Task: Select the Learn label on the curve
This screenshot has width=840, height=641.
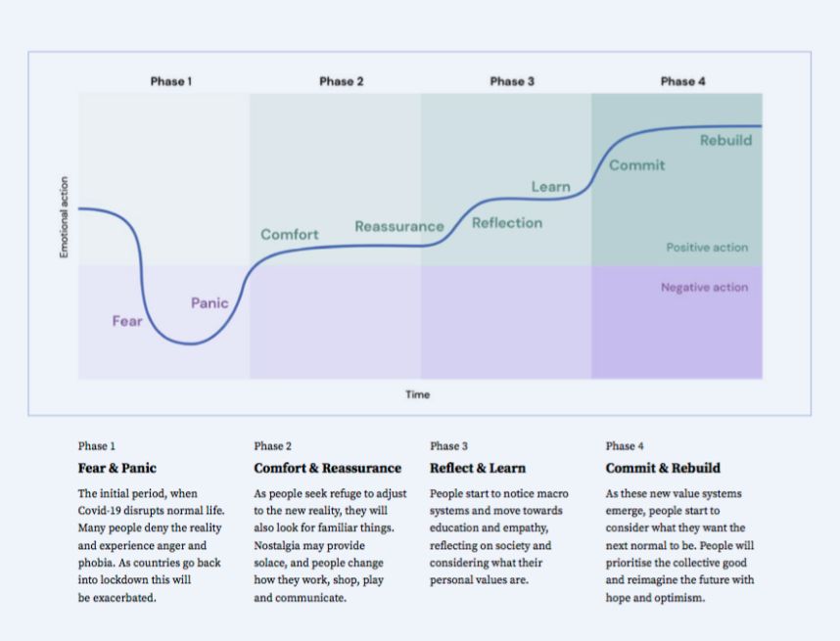Action: pos(551,187)
